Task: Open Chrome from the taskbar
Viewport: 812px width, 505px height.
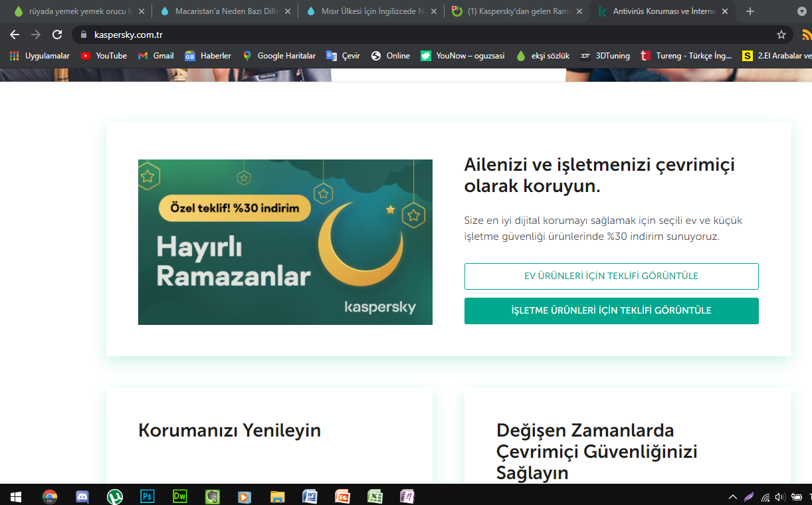Action: pos(50,496)
